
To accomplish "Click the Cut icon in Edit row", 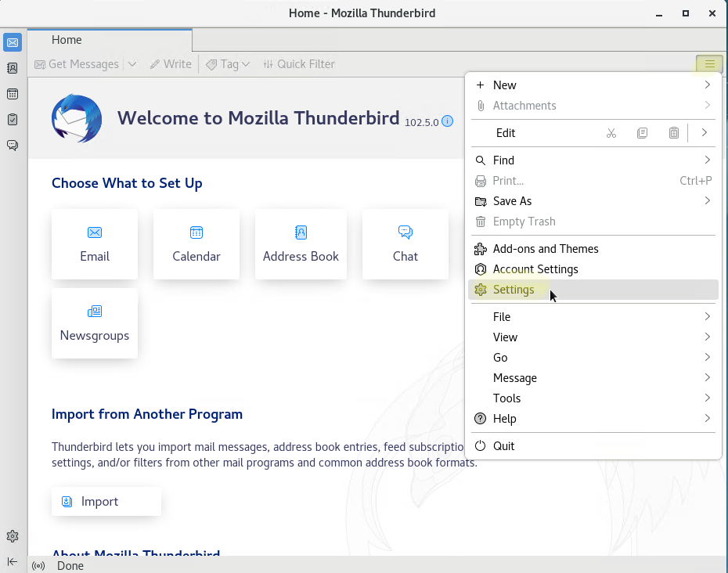I will click(611, 133).
